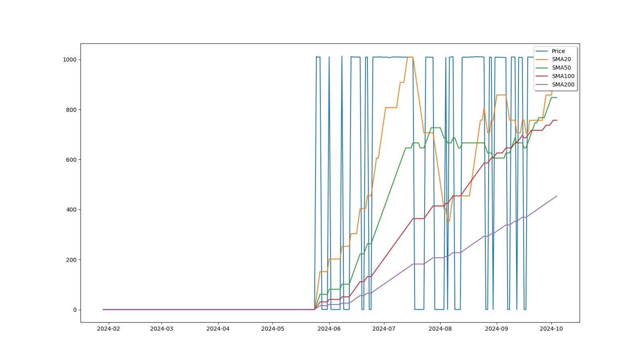Click the 400 y-axis tick label
The height and width of the screenshot is (362, 644).
pos(72,210)
